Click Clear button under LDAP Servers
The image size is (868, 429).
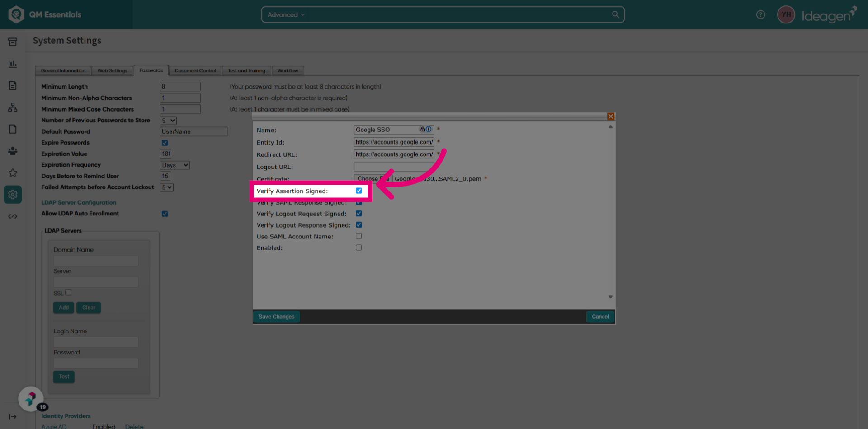pos(89,308)
